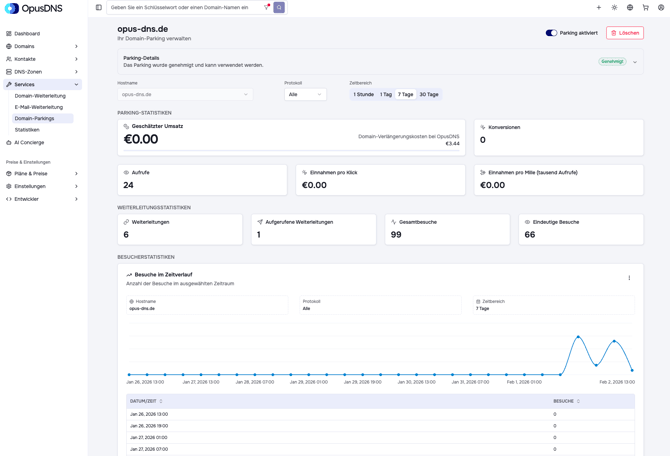670x456 pixels.
Task: Expand the DNS-Zonen sidebar chevron
Action: click(76, 72)
